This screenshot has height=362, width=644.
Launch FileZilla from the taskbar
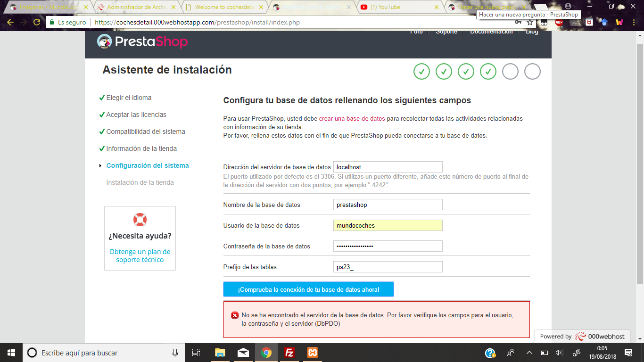[x=289, y=353]
